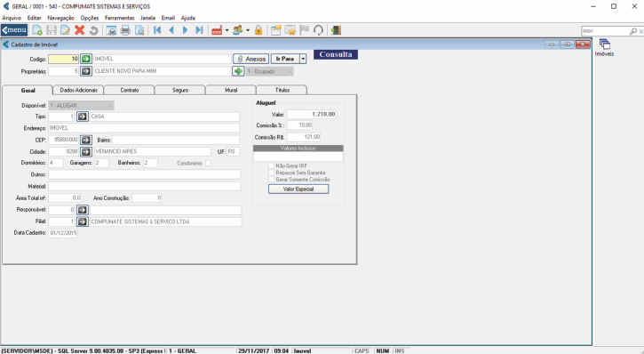The height and width of the screenshot is (354, 644).
Task: Enable Repasse Sem Garantia checkbox
Action: coord(271,173)
